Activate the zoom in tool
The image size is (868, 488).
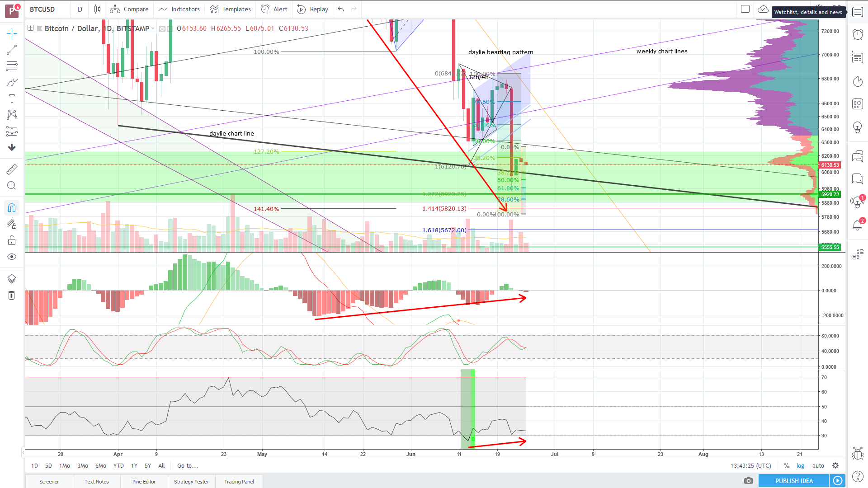[12, 186]
